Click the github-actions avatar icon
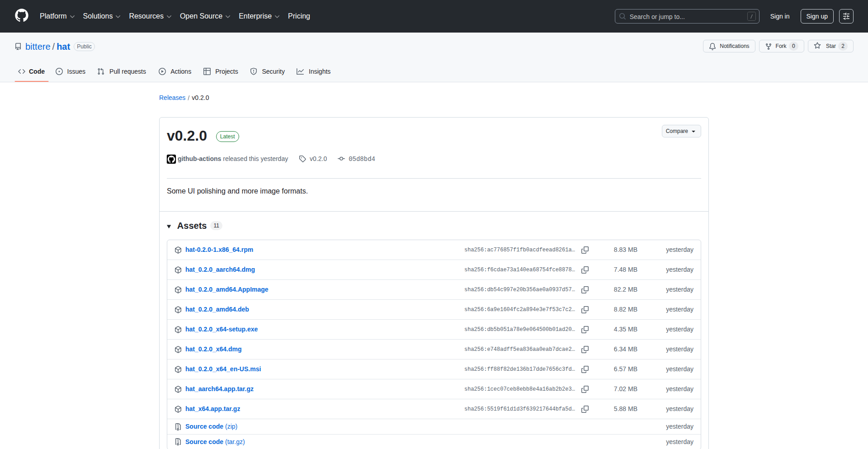The image size is (868, 449). [171, 159]
